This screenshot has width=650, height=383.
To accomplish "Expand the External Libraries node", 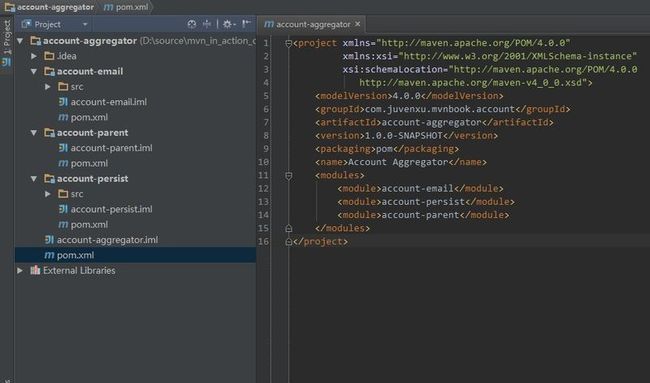I will coord(20,270).
